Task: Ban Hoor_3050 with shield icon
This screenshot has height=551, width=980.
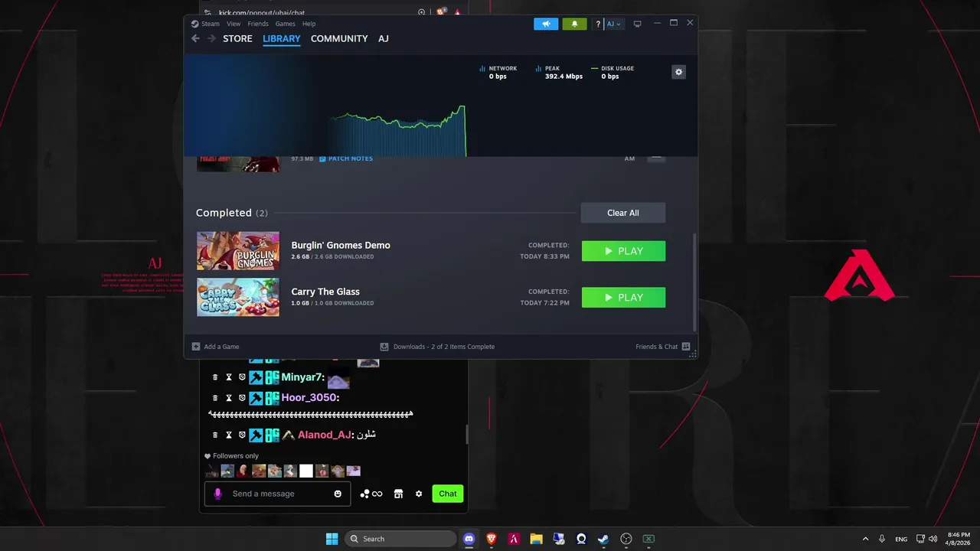Action: 242,398
